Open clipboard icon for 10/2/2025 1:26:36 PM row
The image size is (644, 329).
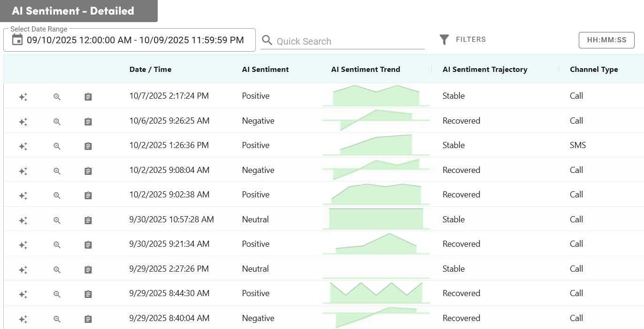pyautogui.click(x=88, y=146)
